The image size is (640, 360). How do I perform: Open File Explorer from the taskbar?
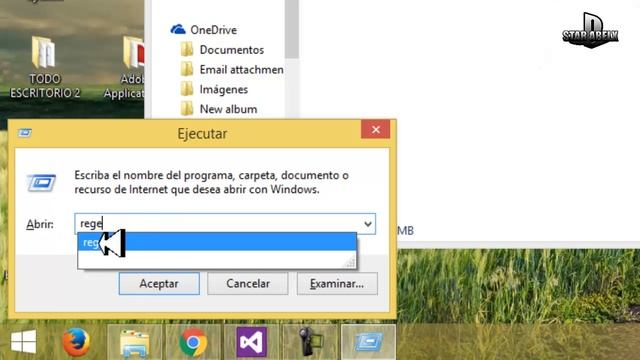(135, 342)
